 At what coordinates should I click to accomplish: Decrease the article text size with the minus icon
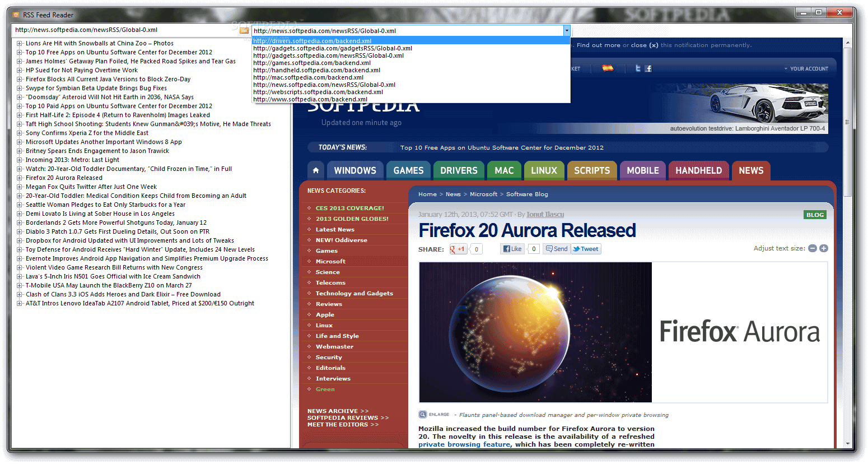coord(813,248)
